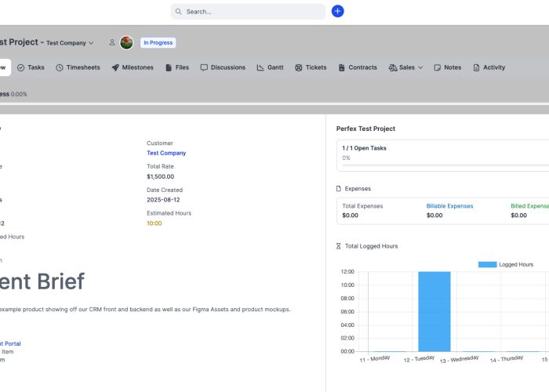The height and width of the screenshot is (392, 549).
Task: Click the In Progress status badge
Action: coord(158,43)
